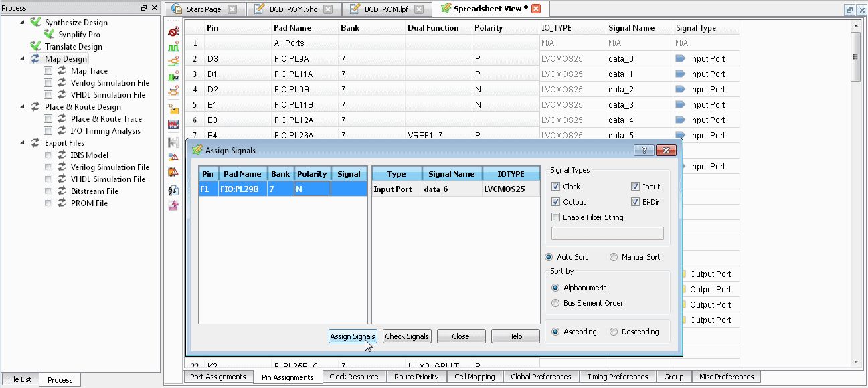Click in the filter string text field
Viewport: 868px width, 388px height.
[608, 233]
